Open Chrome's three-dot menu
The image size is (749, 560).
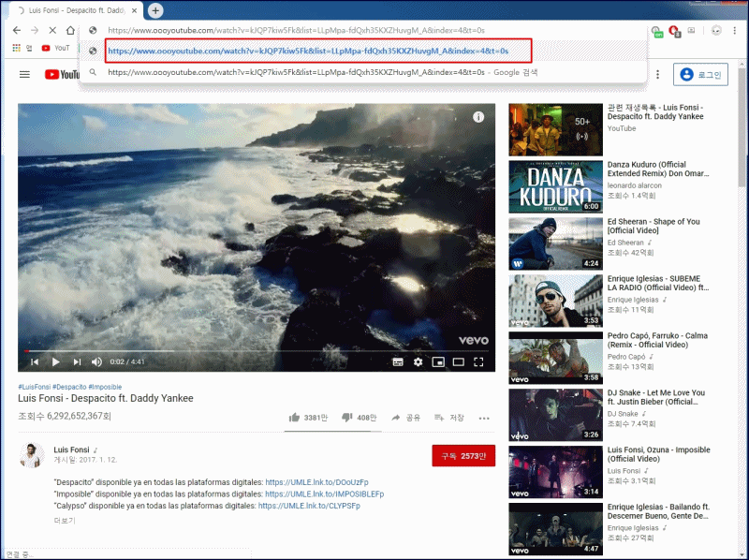point(735,30)
